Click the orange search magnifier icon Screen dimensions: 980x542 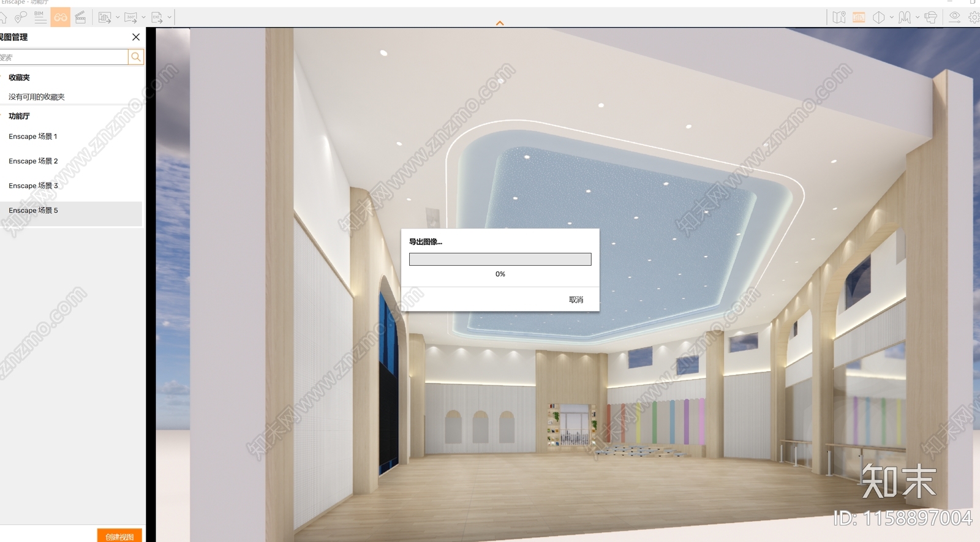[136, 57]
